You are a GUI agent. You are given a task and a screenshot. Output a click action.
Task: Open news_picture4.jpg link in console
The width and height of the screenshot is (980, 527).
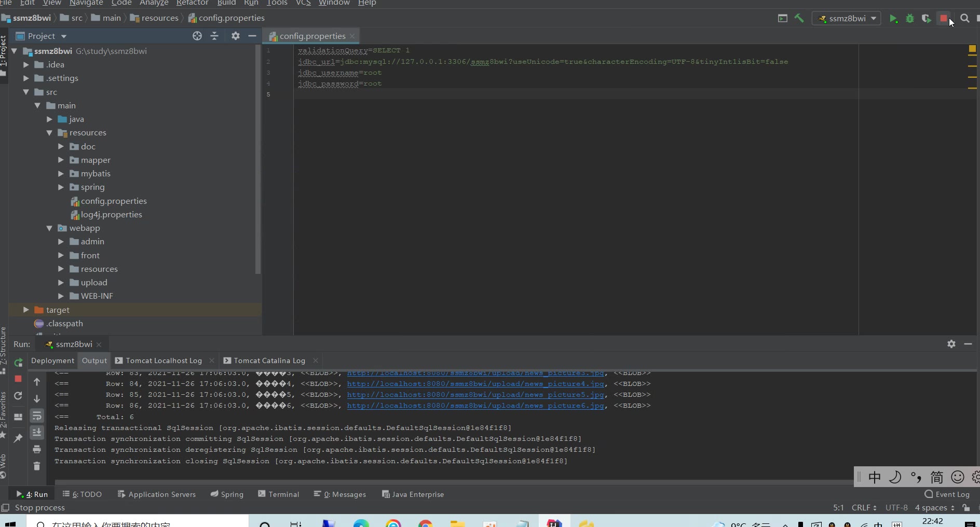(x=475, y=384)
